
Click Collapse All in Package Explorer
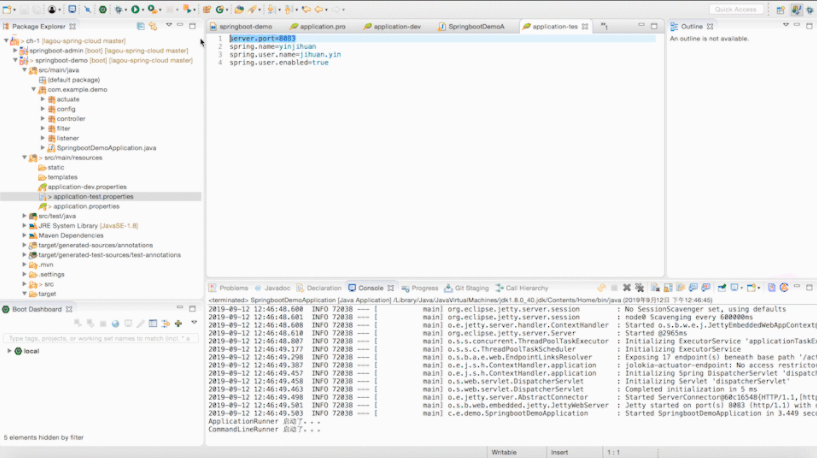(141, 26)
